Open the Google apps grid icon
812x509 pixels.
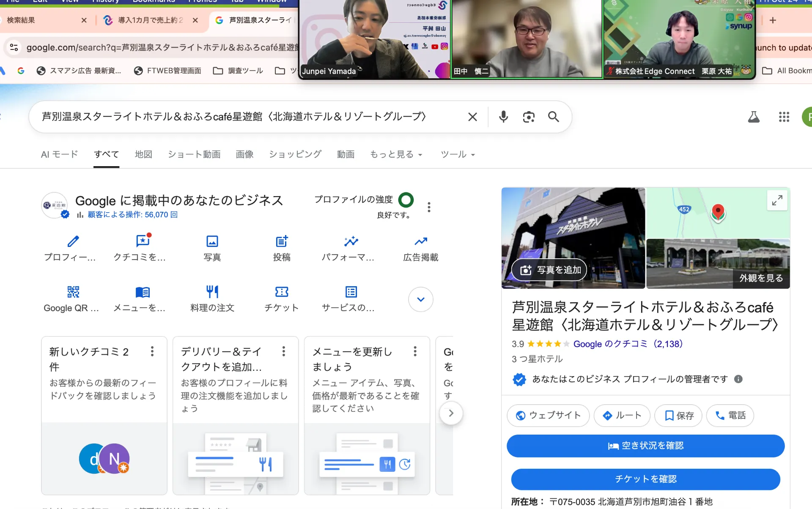784,117
